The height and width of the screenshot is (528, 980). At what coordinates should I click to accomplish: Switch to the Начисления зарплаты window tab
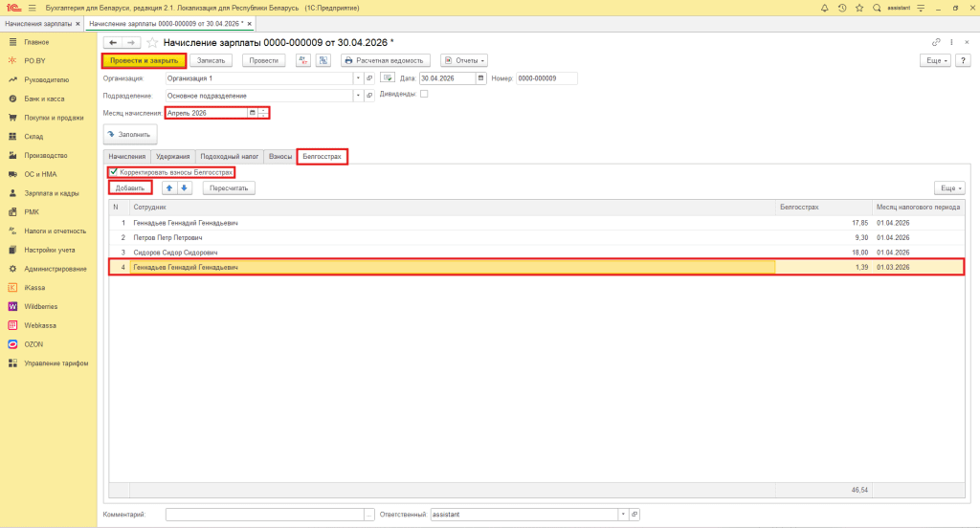tap(38, 24)
